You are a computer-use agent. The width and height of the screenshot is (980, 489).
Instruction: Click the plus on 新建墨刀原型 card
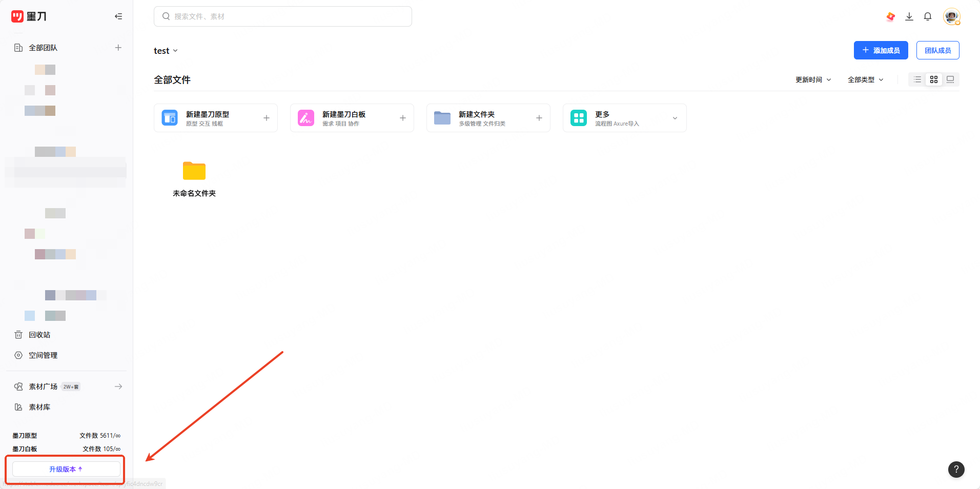(267, 118)
